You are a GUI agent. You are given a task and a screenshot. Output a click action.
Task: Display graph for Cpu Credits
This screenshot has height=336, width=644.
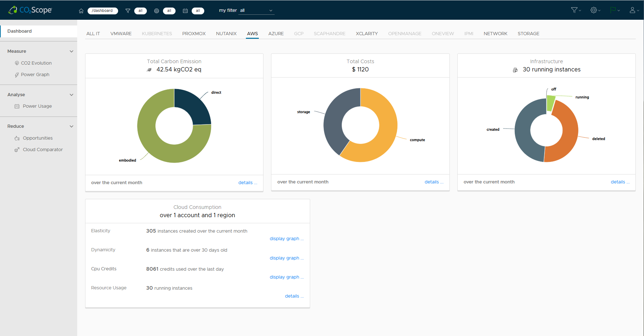[287, 277]
